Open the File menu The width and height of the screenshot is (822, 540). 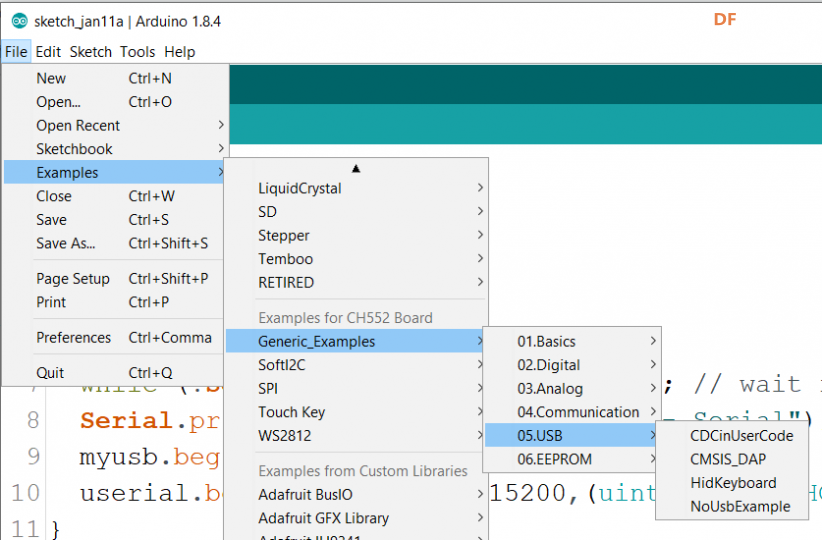click(16, 52)
